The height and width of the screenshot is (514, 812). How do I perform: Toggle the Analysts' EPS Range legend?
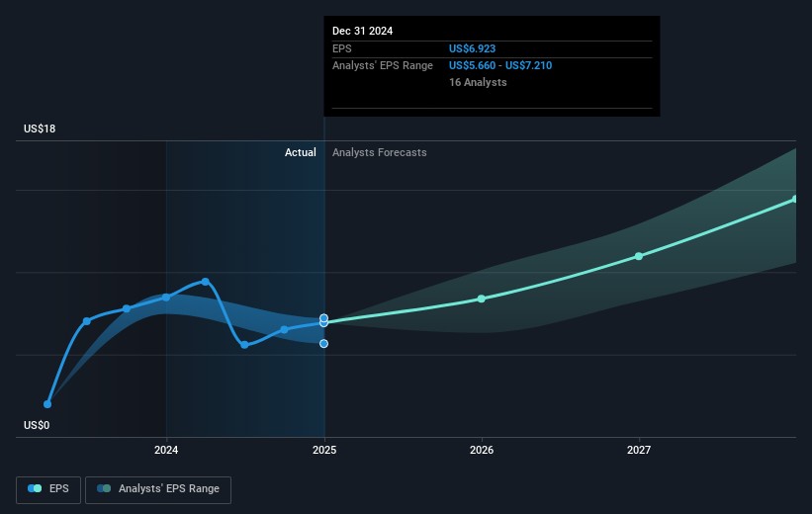click(158, 488)
